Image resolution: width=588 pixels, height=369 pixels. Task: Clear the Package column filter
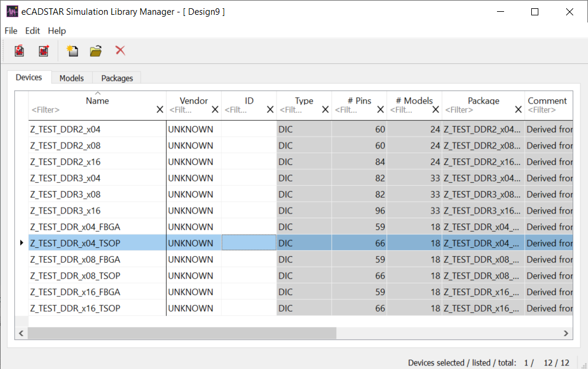coord(518,109)
